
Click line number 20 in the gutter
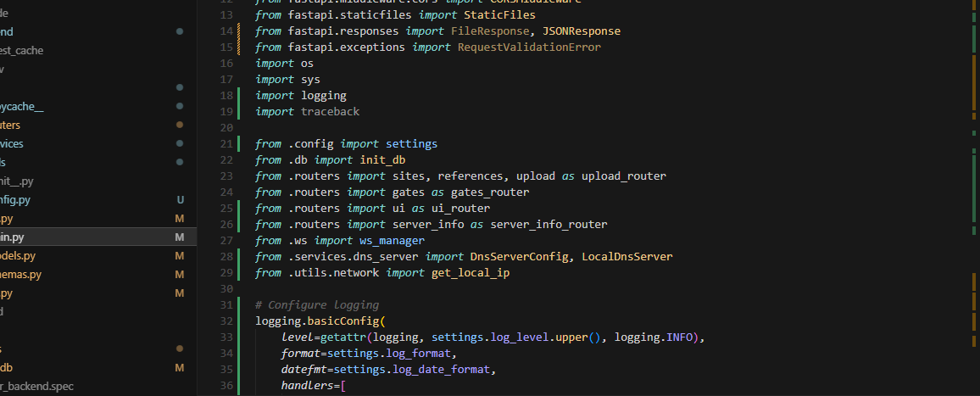click(226, 128)
